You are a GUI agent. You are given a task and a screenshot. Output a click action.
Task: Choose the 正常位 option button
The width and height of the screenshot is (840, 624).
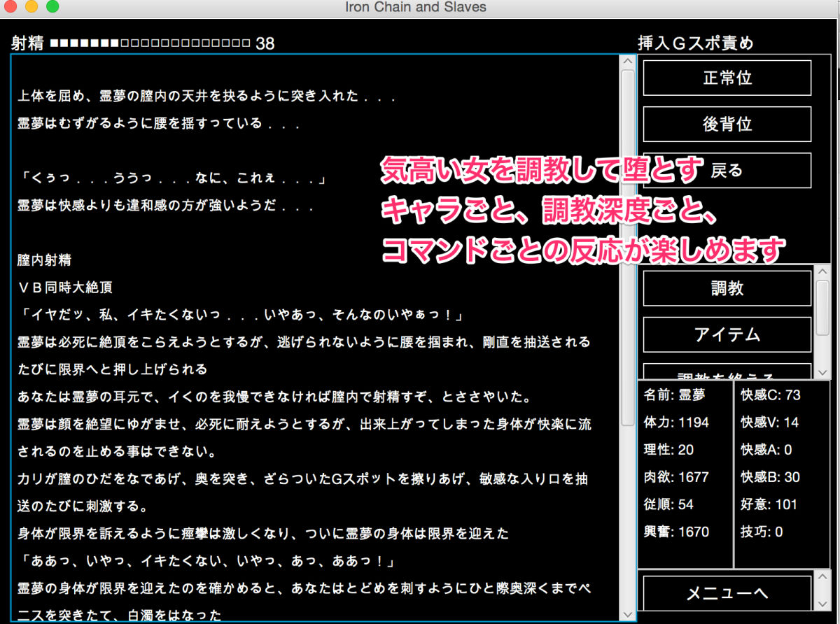coord(727,78)
